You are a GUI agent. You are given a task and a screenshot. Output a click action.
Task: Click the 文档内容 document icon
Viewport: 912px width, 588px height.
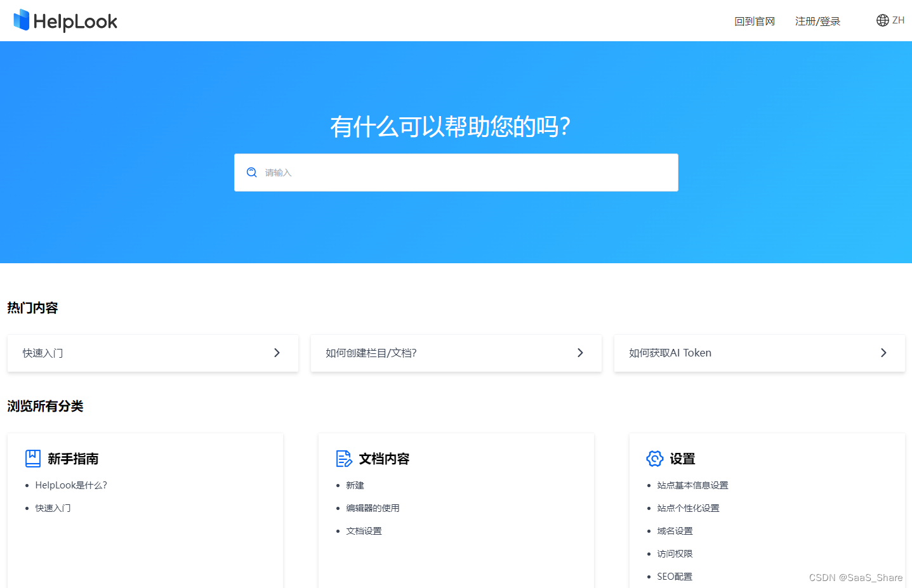click(x=344, y=459)
